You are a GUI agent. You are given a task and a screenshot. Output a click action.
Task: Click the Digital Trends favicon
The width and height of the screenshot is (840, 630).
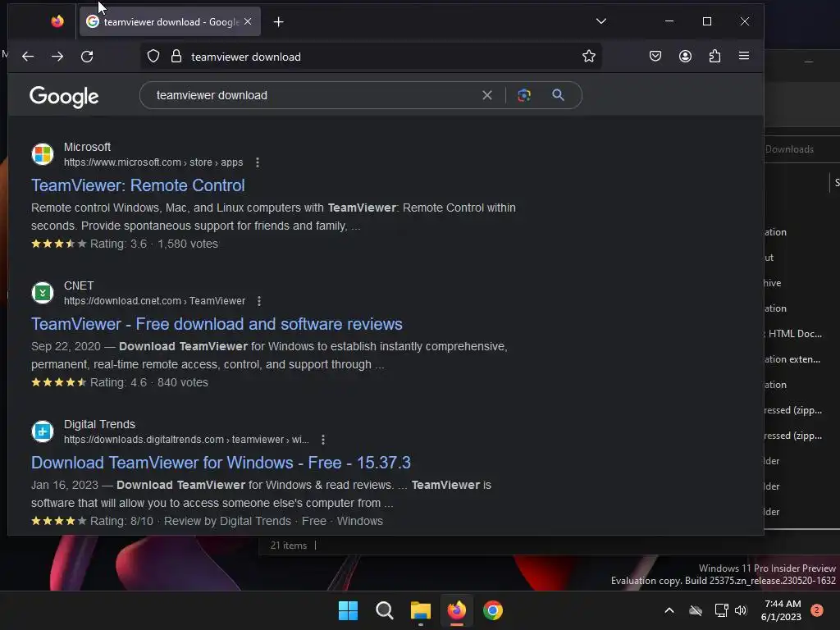click(x=43, y=431)
